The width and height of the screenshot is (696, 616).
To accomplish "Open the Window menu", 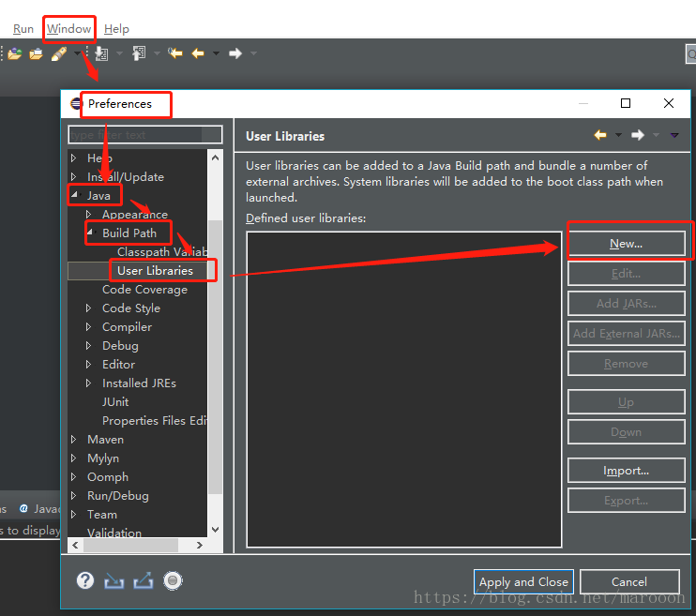I will point(68,29).
